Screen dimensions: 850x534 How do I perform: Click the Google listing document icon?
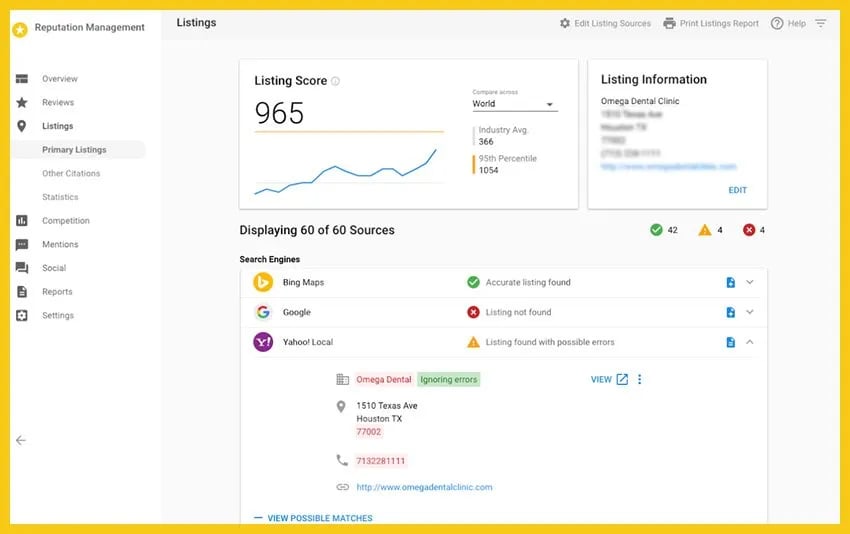(x=730, y=312)
